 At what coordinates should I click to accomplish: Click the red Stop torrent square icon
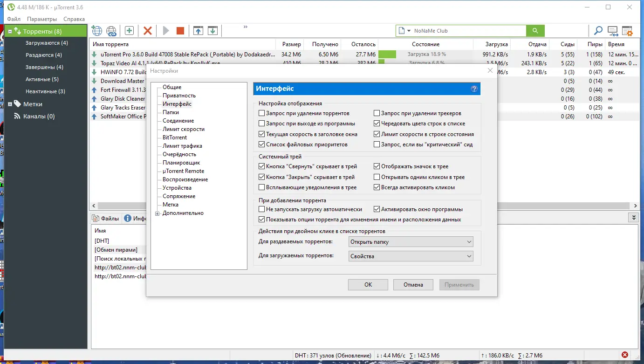tap(180, 31)
